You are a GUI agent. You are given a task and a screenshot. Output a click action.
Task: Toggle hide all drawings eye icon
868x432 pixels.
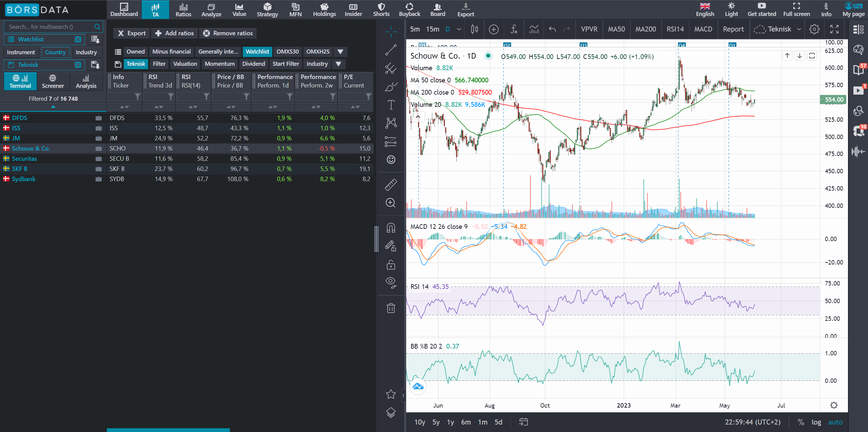[391, 282]
